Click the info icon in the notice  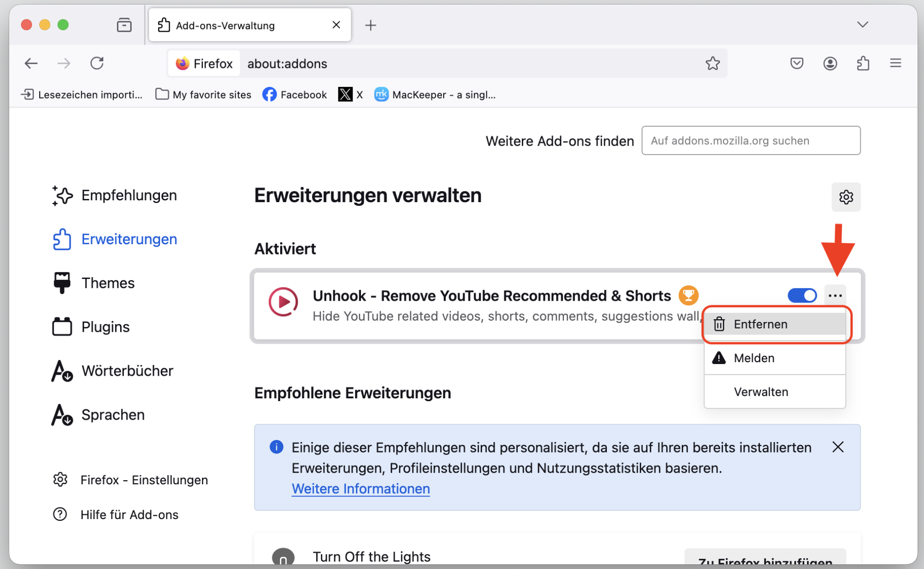tap(276, 447)
